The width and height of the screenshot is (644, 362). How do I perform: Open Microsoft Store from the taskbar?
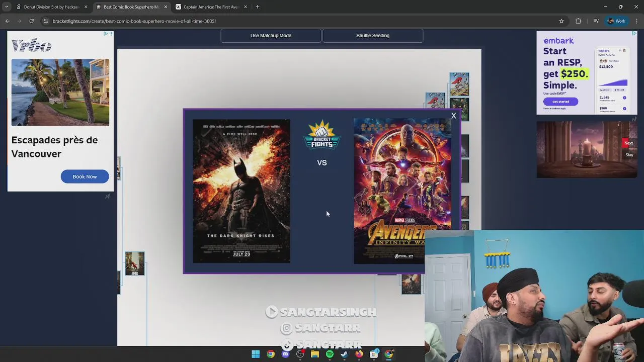(x=374, y=354)
